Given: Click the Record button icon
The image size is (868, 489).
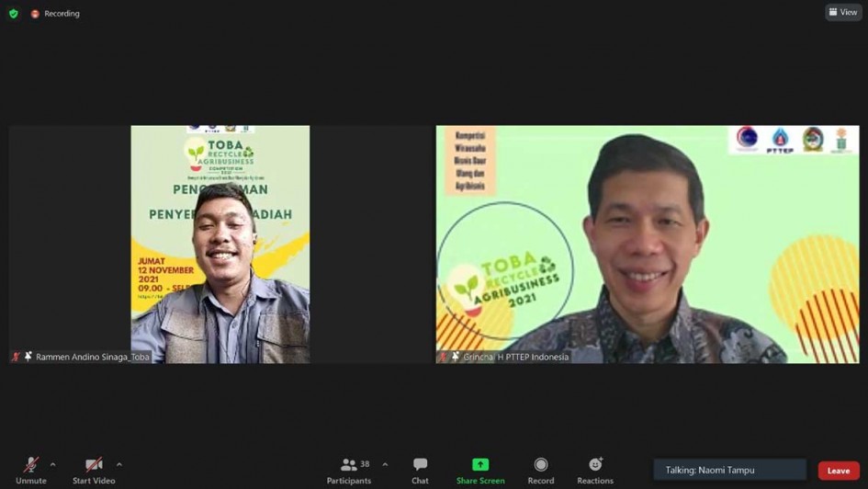Looking at the screenshot, I should [x=541, y=464].
